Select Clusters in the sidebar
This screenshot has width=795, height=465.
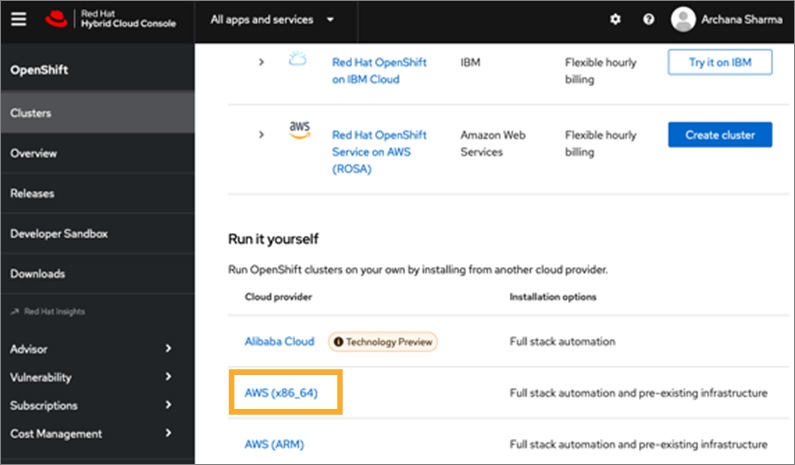click(x=97, y=113)
